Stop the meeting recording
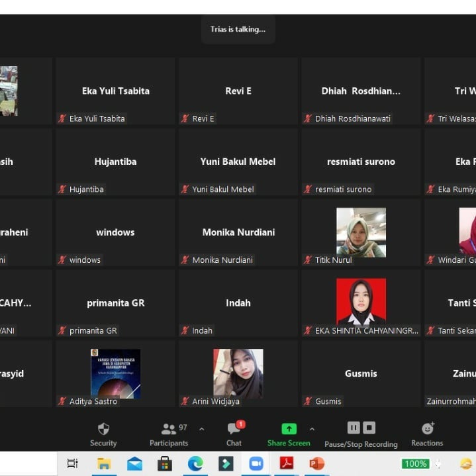 click(x=369, y=428)
